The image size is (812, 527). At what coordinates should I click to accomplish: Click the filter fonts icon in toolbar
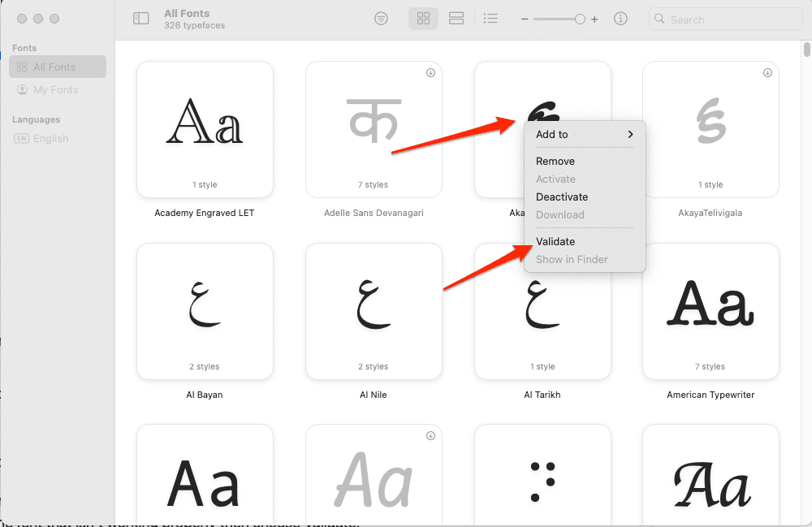point(381,19)
